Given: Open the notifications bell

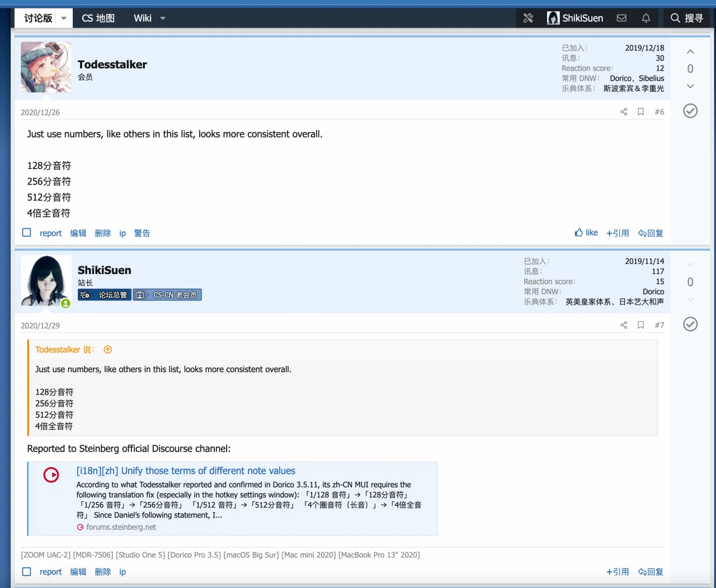Looking at the screenshot, I should pos(646,18).
